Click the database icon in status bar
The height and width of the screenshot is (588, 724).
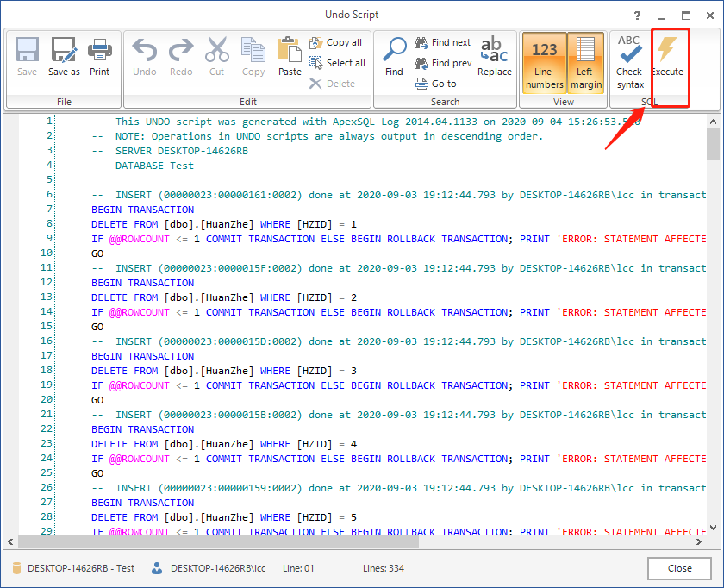tap(16, 568)
